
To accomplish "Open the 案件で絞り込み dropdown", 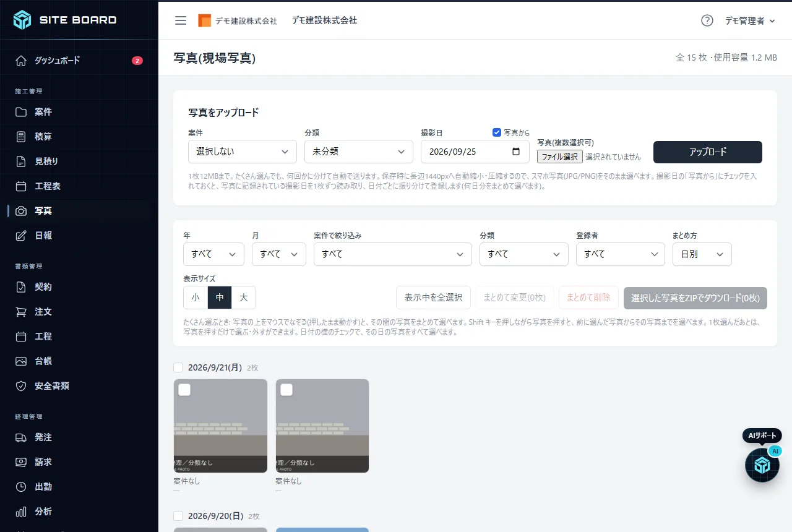I will (x=393, y=254).
